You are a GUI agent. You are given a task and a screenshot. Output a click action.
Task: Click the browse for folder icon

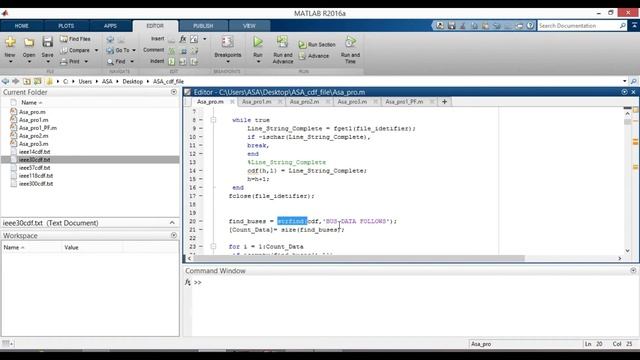tap(38, 81)
